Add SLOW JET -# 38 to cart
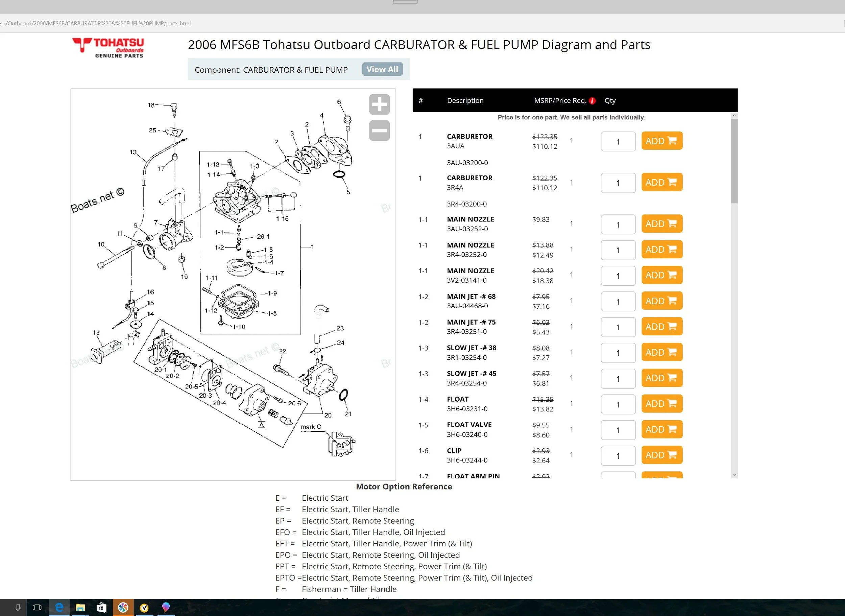The width and height of the screenshot is (845, 616). (x=661, y=352)
